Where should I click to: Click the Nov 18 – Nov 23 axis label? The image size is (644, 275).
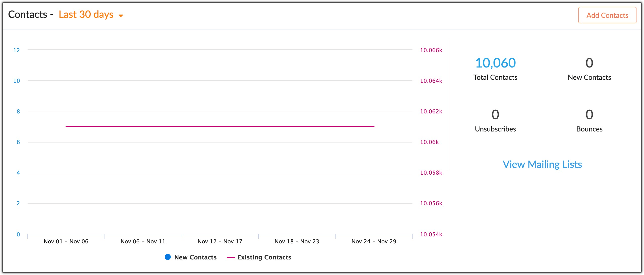(x=297, y=241)
